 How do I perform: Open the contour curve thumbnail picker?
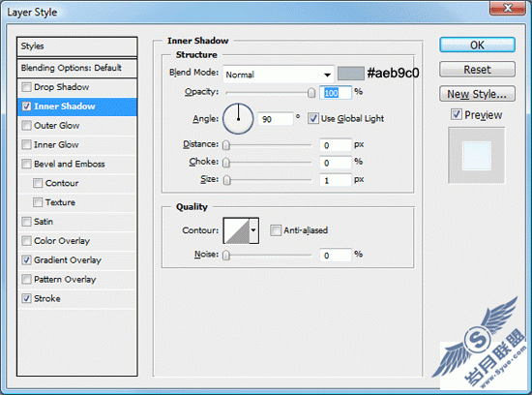coord(236,231)
